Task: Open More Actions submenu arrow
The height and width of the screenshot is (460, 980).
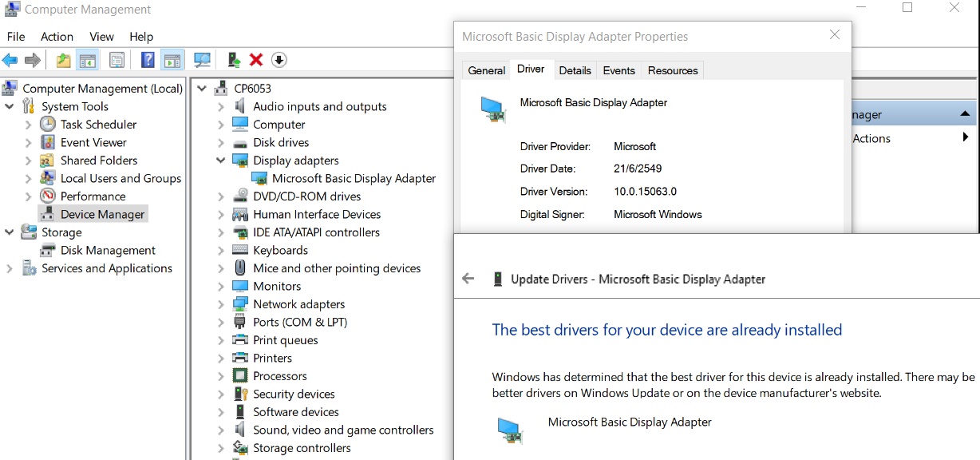Action: (966, 138)
